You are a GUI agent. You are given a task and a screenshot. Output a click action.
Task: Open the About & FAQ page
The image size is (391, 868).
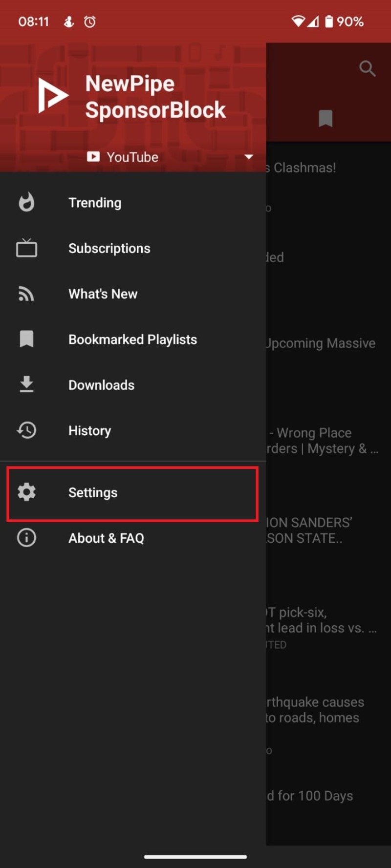[x=106, y=538]
